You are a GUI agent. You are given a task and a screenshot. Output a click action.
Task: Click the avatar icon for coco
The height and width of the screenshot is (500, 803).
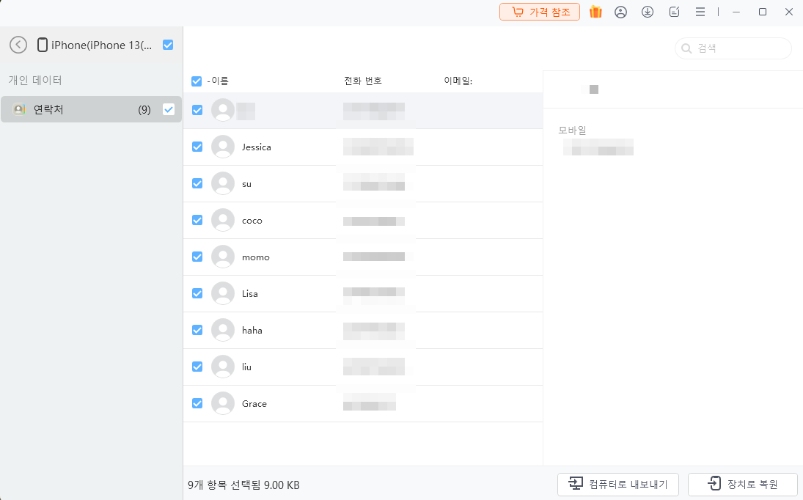coord(223,220)
